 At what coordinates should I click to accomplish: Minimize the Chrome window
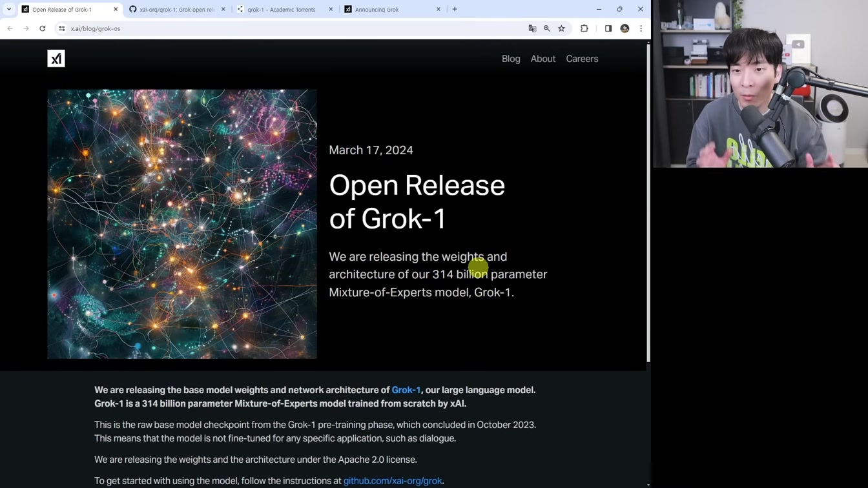599,9
